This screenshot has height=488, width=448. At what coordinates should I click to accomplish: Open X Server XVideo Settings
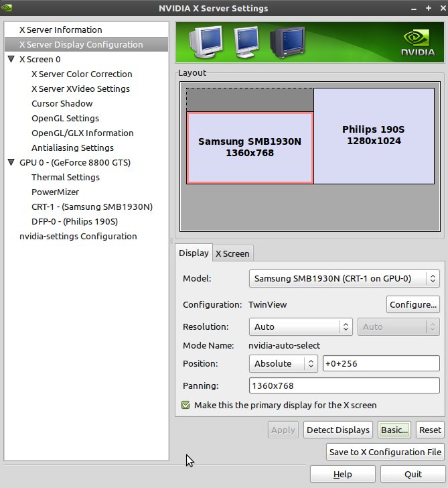tap(80, 89)
